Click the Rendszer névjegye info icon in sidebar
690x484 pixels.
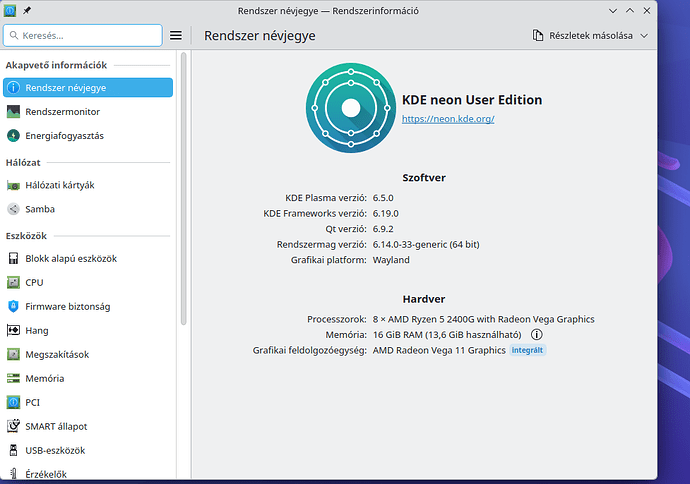(14, 88)
